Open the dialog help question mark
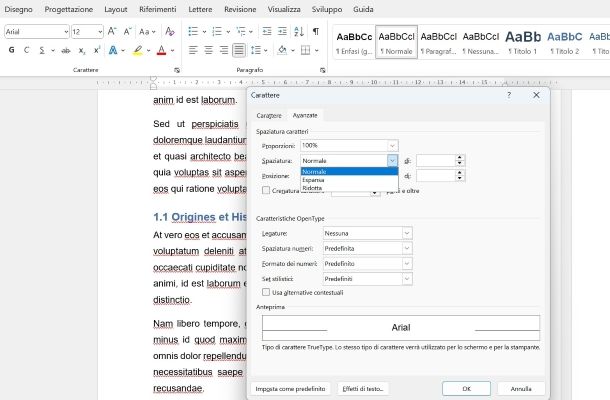Screen dimensions: 610x400 pyautogui.click(x=509, y=95)
